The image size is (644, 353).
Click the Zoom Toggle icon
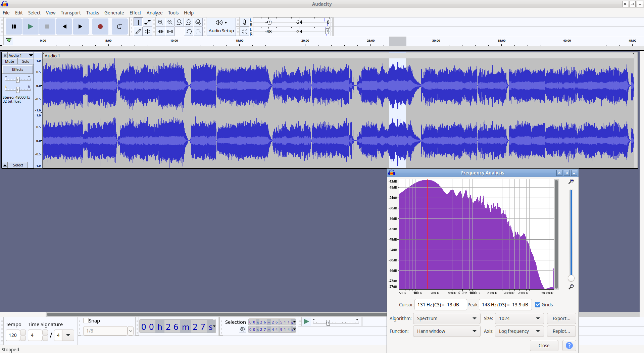[x=198, y=22]
